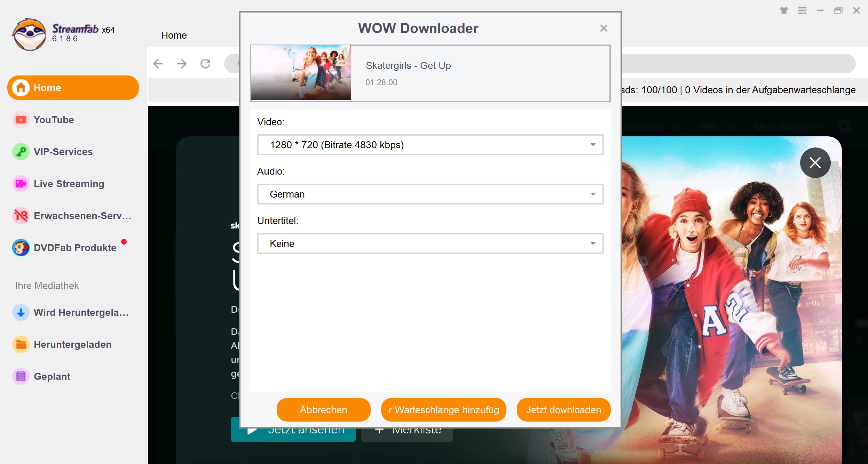Click the red notification dot near DVDFab
This screenshot has width=868, height=464.
tap(124, 242)
